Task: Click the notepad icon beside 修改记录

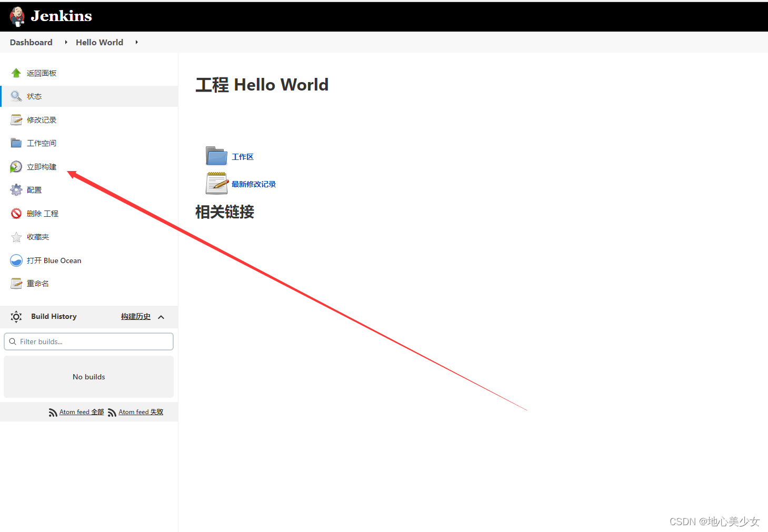Action: point(16,120)
